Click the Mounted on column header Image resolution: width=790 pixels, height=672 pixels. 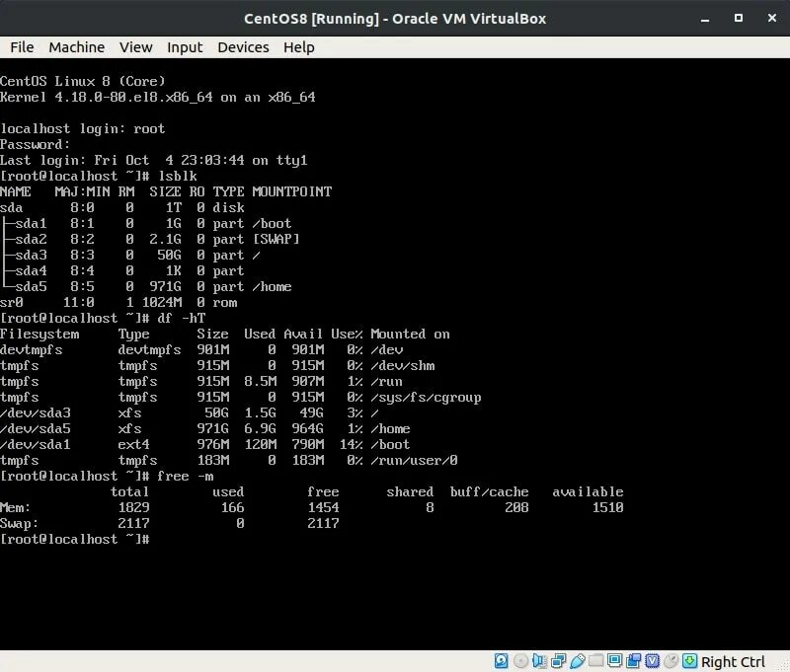[x=410, y=335]
